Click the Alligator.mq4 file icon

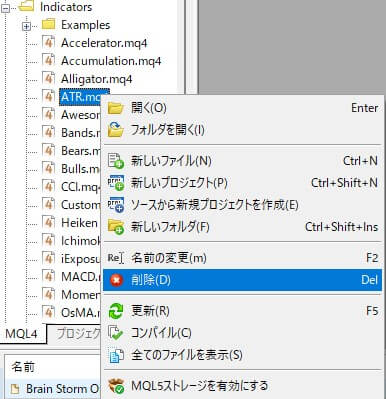pyautogui.click(x=49, y=78)
